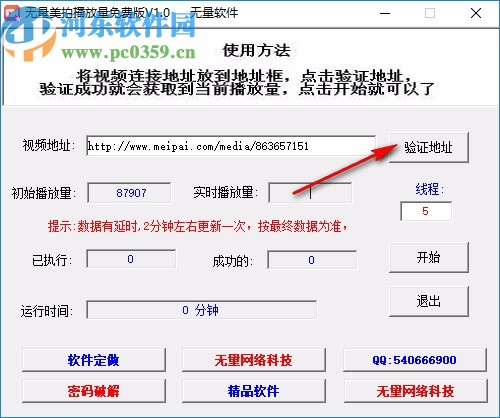The height and width of the screenshot is (418, 500).
Task: Open the 精品软件 button
Action: [x=254, y=391]
